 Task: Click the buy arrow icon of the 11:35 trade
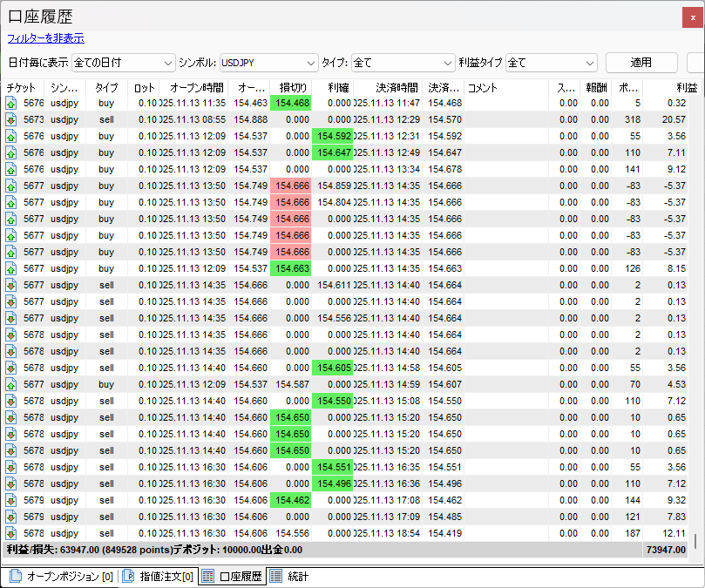pos(11,103)
